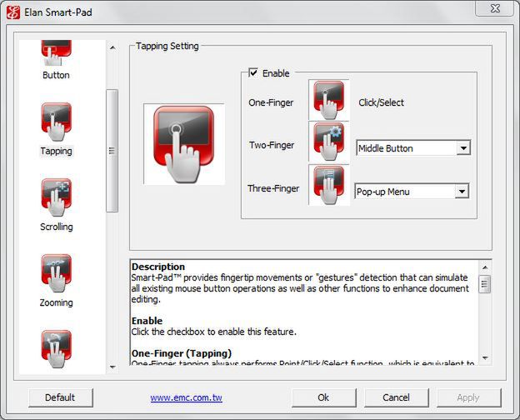Confirm settings with the Ok button

pyautogui.click(x=323, y=397)
